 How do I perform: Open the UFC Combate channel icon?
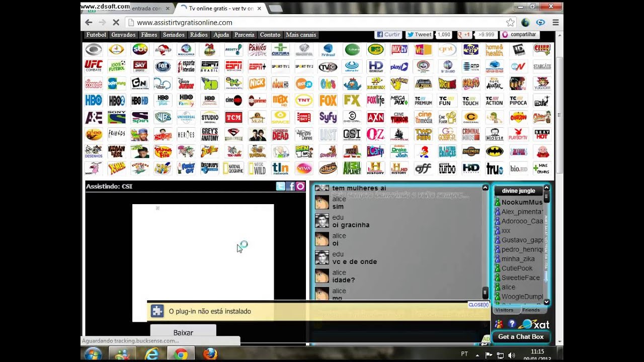pyautogui.click(x=94, y=66)
